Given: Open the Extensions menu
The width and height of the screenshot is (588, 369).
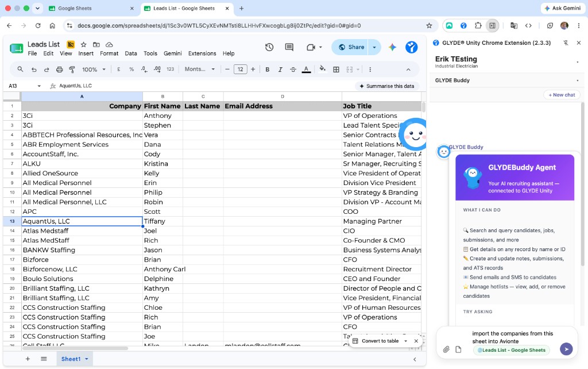Looking at the screenshot, I should tap(202, 53).
